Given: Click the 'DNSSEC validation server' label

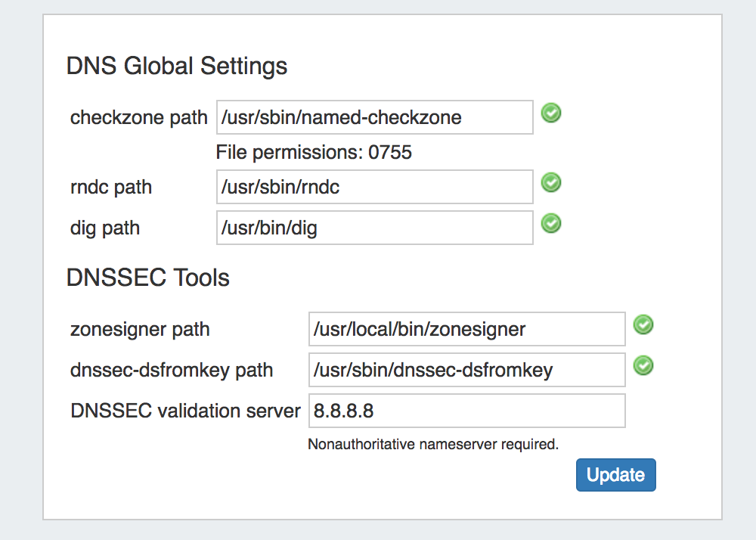Looking at the screenshot, I should pos(185,411).
